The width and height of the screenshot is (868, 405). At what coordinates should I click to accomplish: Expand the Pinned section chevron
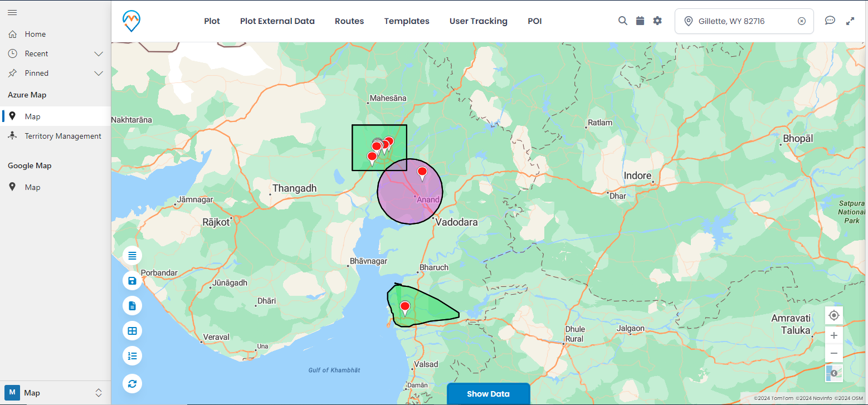click(x=99, y=74)
